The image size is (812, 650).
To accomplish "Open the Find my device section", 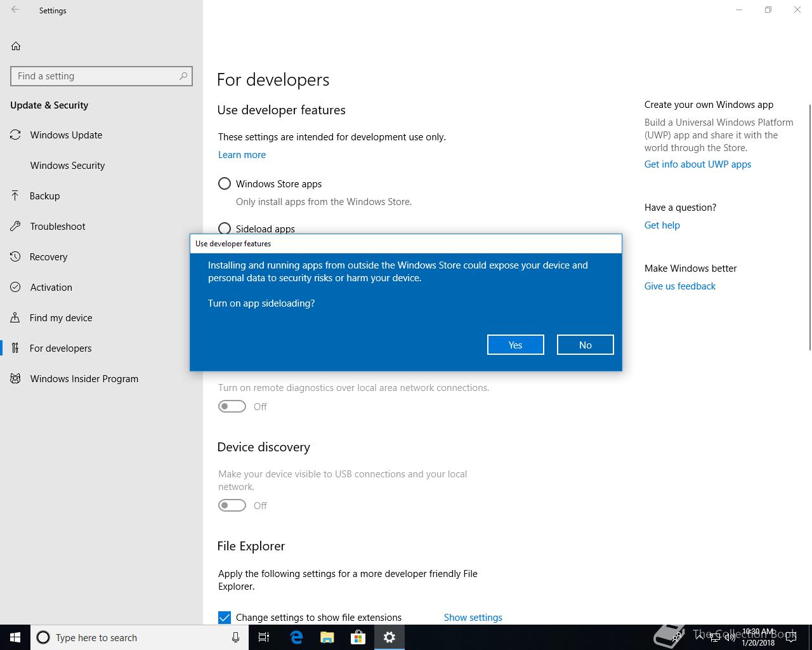I will coord(101,318).
